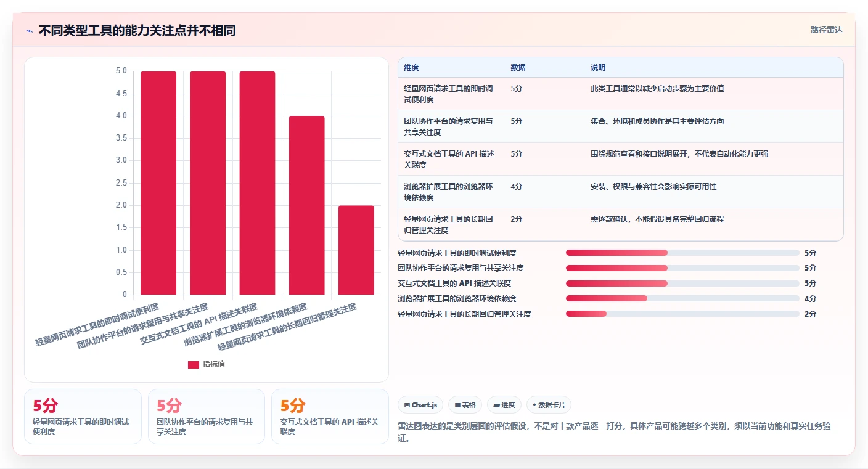Click table row label 浏览器扩展工具的浏览器环境依赖度
The width and height of the screenshot is (868, 469).
448,192
